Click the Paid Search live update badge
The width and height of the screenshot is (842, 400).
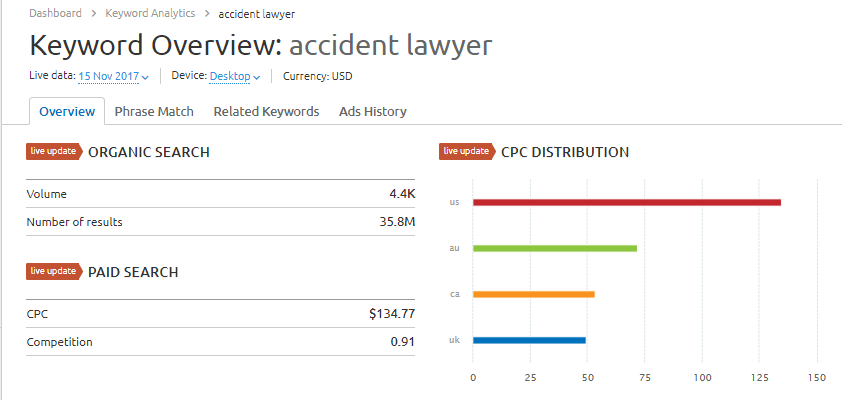coord(54,272)
